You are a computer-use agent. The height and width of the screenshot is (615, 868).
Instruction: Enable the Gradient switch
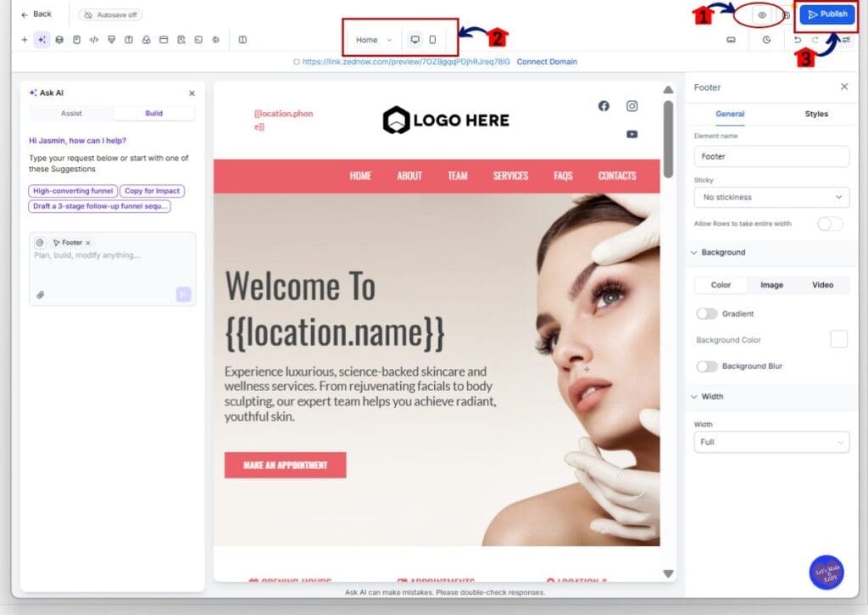pyautogui.click(x=707, y=314)
